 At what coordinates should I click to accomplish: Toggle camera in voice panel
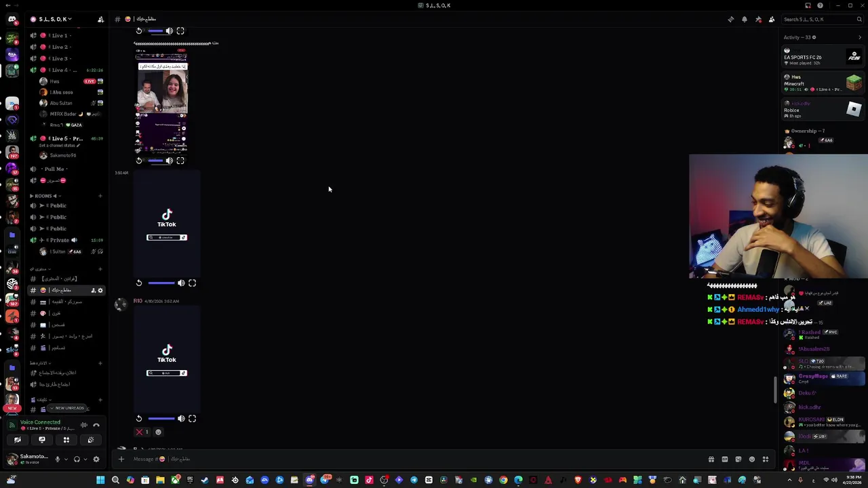pos(18,440)
